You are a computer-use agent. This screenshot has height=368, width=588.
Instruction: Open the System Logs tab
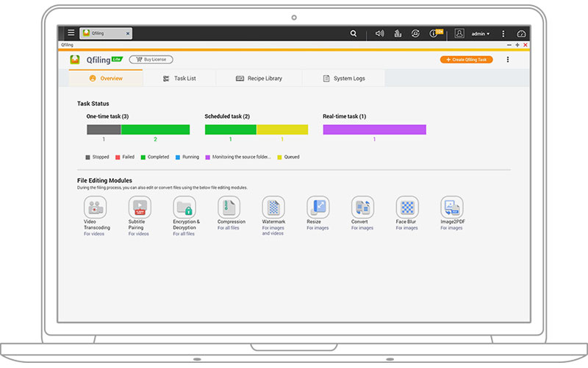click(343, 79)
